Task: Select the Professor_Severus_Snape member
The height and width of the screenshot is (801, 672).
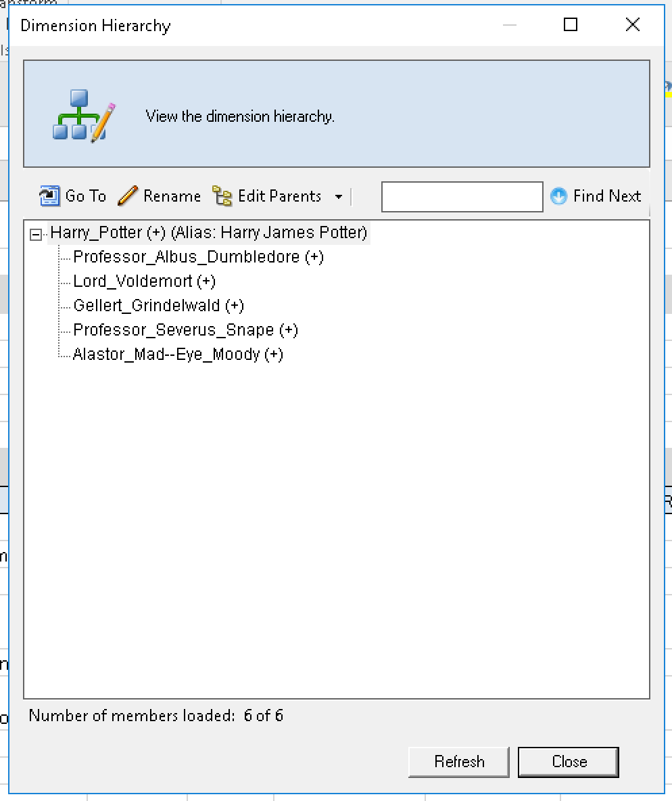Action: (185, 330)
